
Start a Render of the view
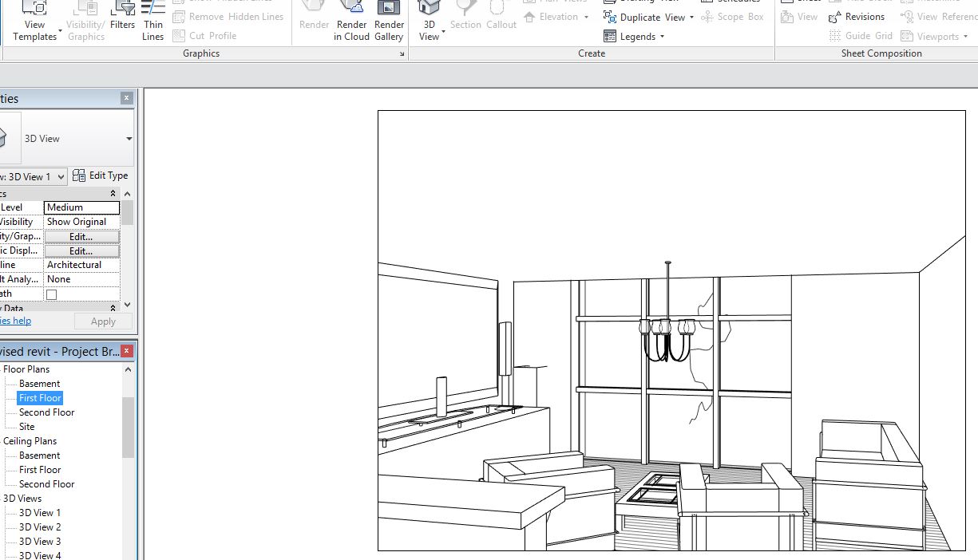[313, 18]
